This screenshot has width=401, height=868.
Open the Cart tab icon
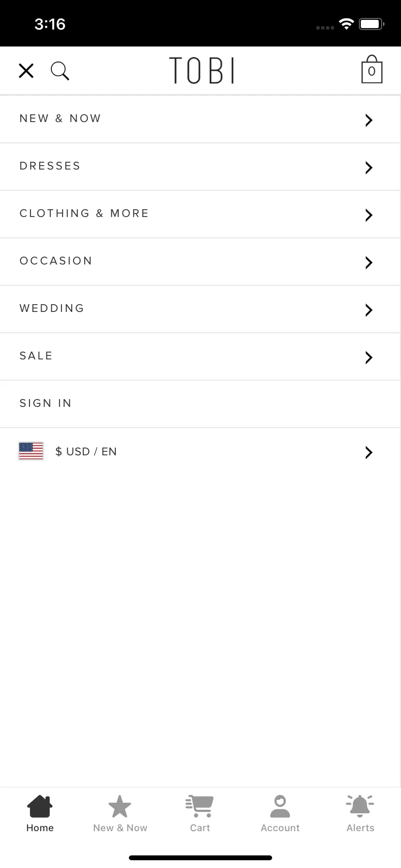(x=200, y=806)
